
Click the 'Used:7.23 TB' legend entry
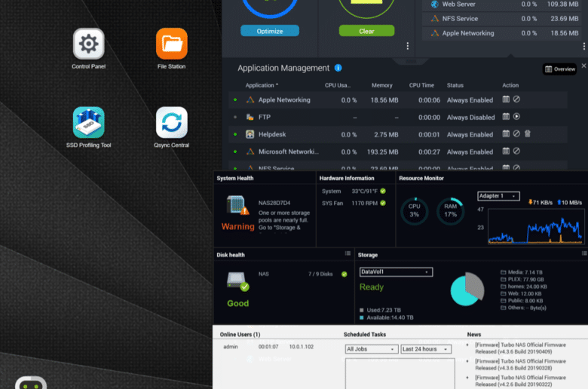(x=380, y=310)
